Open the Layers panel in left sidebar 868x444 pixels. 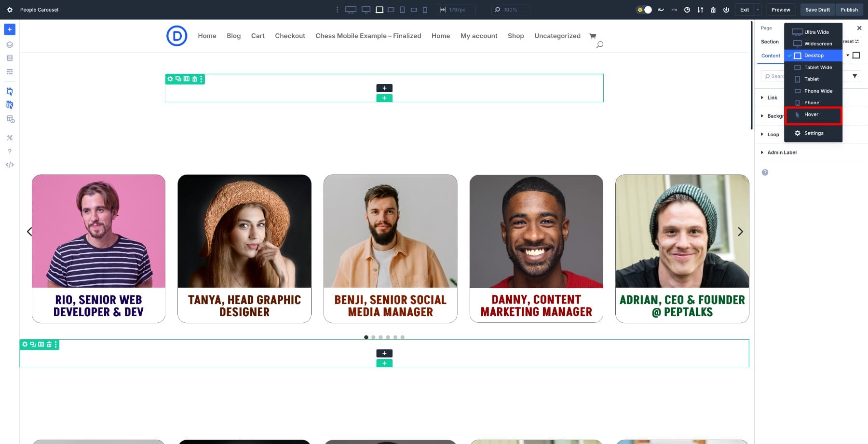pos(10,45)
